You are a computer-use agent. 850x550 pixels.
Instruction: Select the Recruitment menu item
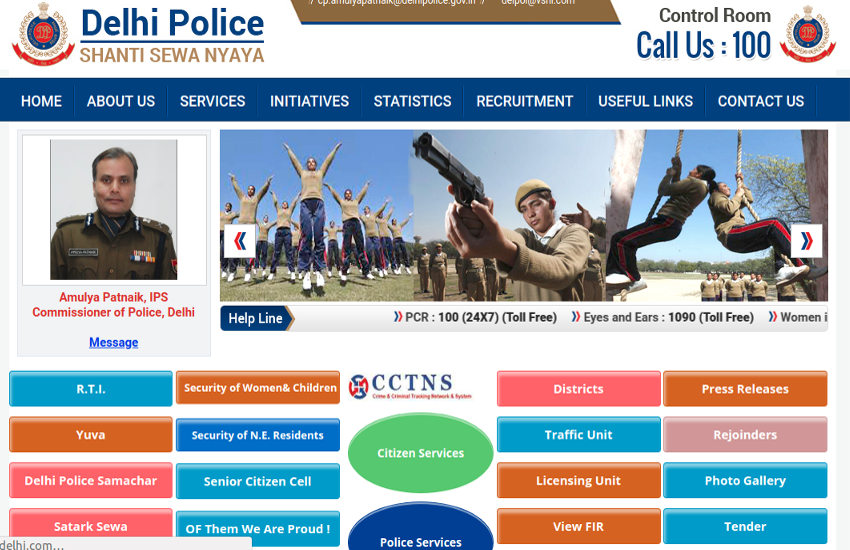tap(524, 101)
